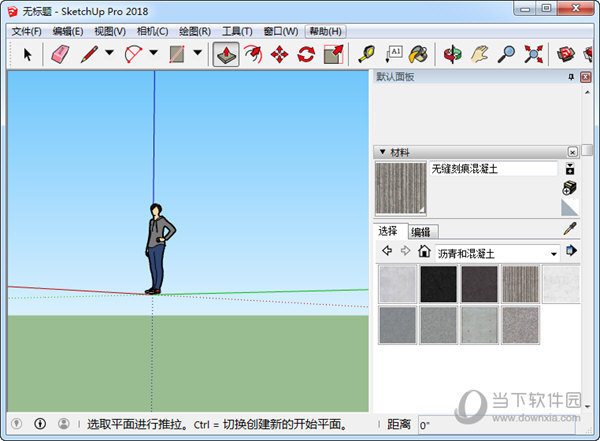
Task: Open the 编辑(E) menu
Action: (x=68, y=31)
